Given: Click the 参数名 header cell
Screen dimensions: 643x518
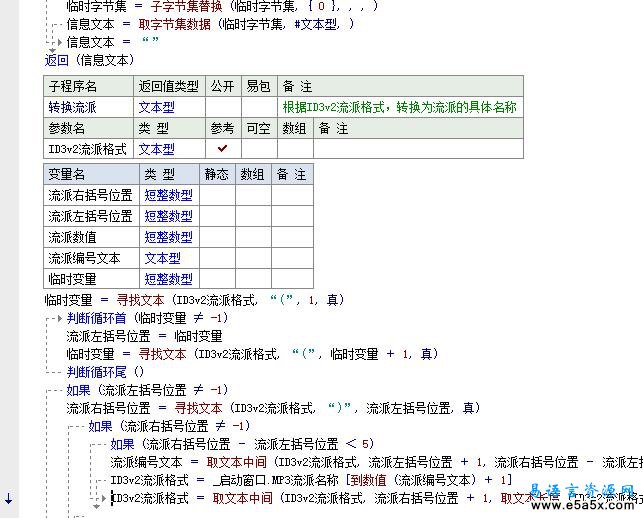Looking at the screenshot, I should (89, 128).
